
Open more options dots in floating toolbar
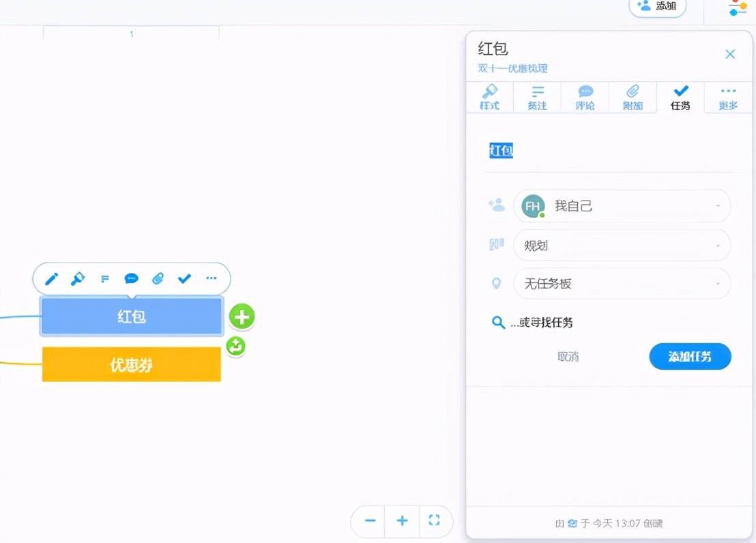[212, 278]
